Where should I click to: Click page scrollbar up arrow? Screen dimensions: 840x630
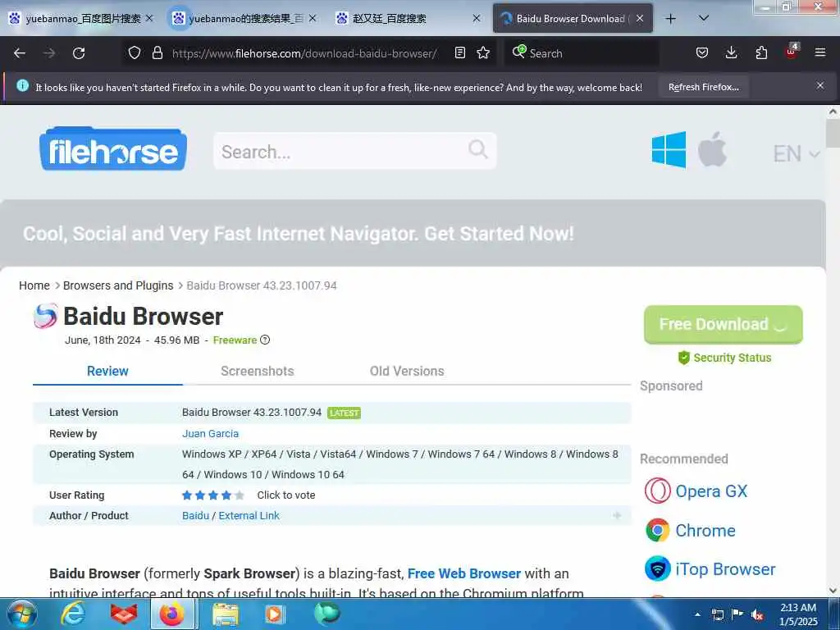833,112
